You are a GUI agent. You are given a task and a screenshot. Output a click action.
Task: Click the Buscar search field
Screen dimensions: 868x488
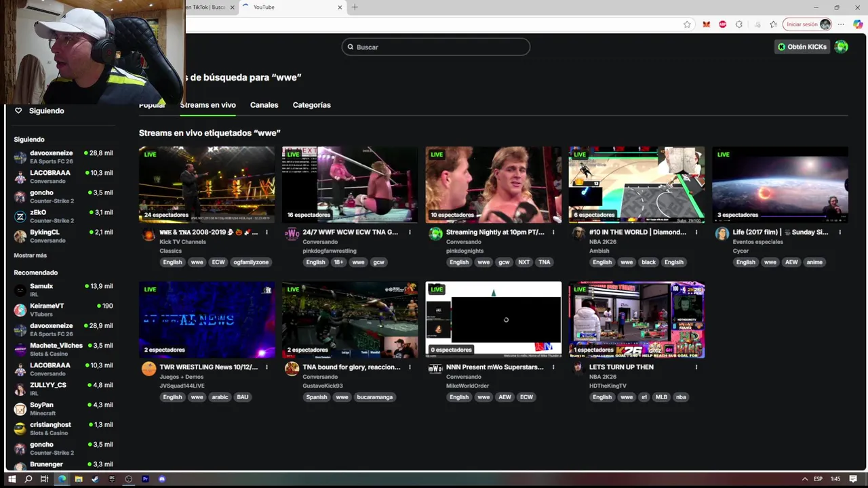(x=435, y=47)
